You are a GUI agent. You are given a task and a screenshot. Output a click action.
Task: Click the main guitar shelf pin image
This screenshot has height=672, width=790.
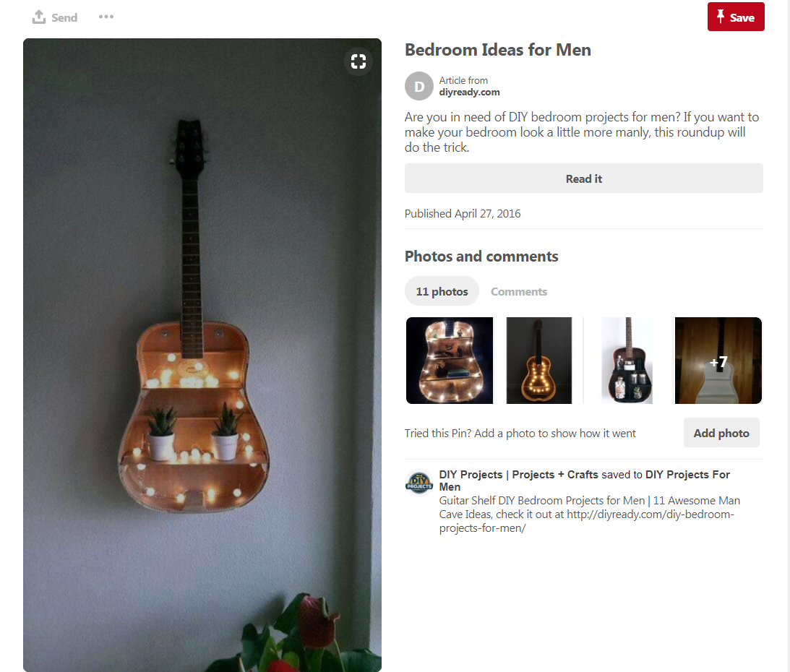click(202, 355)
